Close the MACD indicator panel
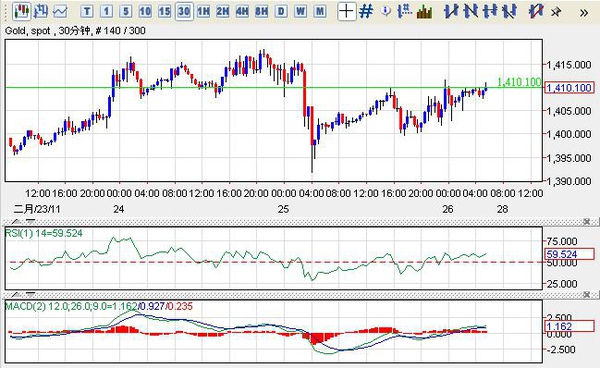The width and height of the screenshot is (600, 368). pos(587,295)
